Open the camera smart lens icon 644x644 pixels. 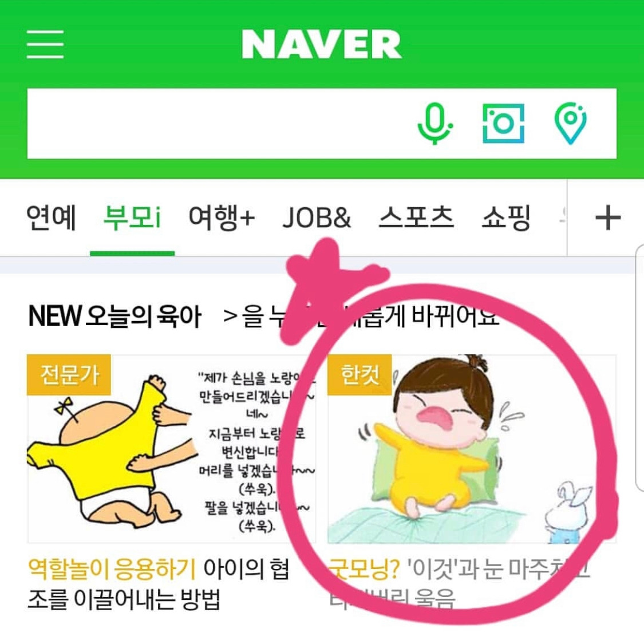(503, 123)
